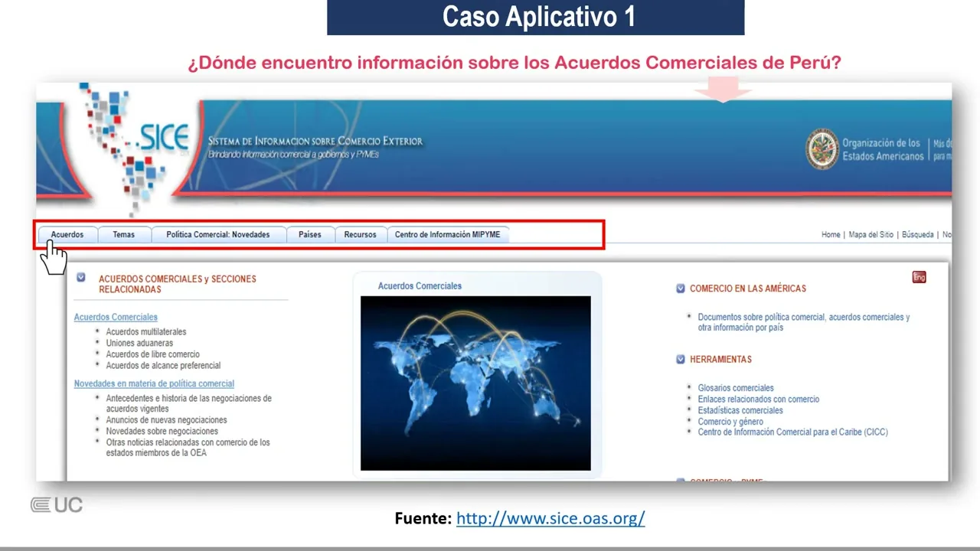Click Enlaces relacionados con comercio
980x551 pixels.
759,399
